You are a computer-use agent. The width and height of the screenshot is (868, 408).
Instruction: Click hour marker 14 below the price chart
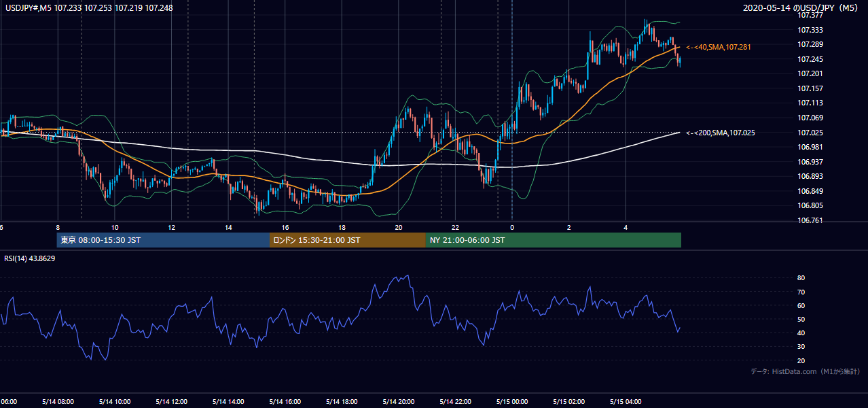pos(228,228)
